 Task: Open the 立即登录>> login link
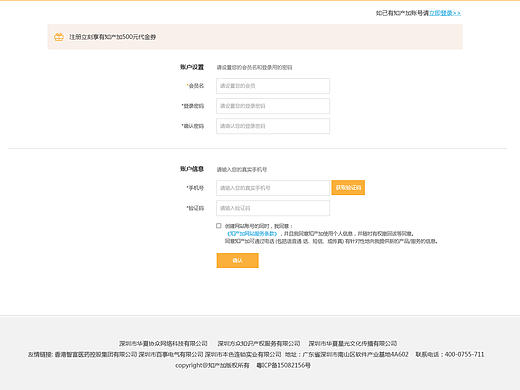(445, 13)
